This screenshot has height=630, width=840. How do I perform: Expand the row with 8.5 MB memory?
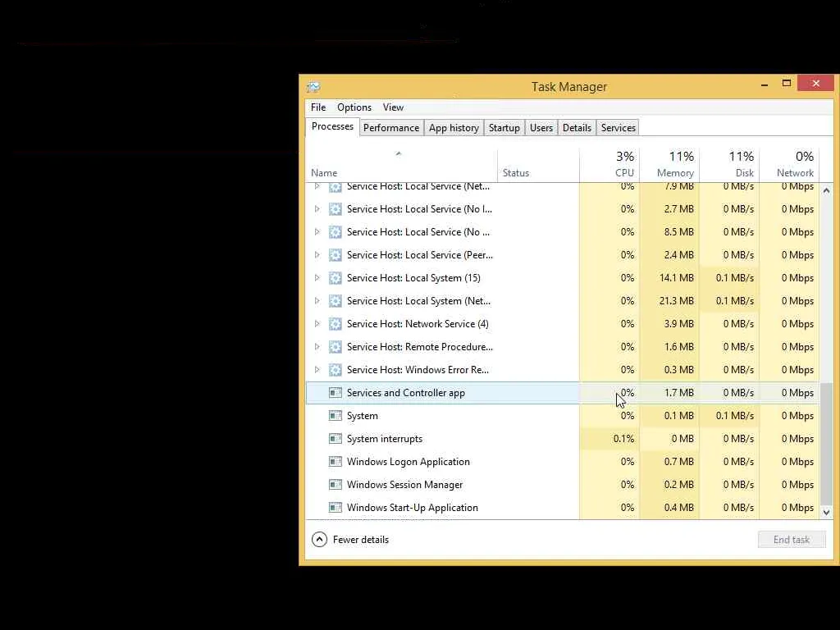(x=317, y=232)
